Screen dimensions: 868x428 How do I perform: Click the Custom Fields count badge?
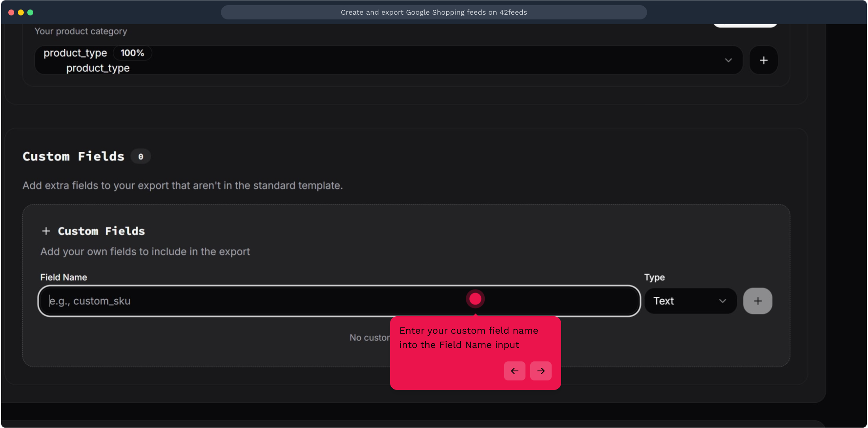tap(141, 157)
